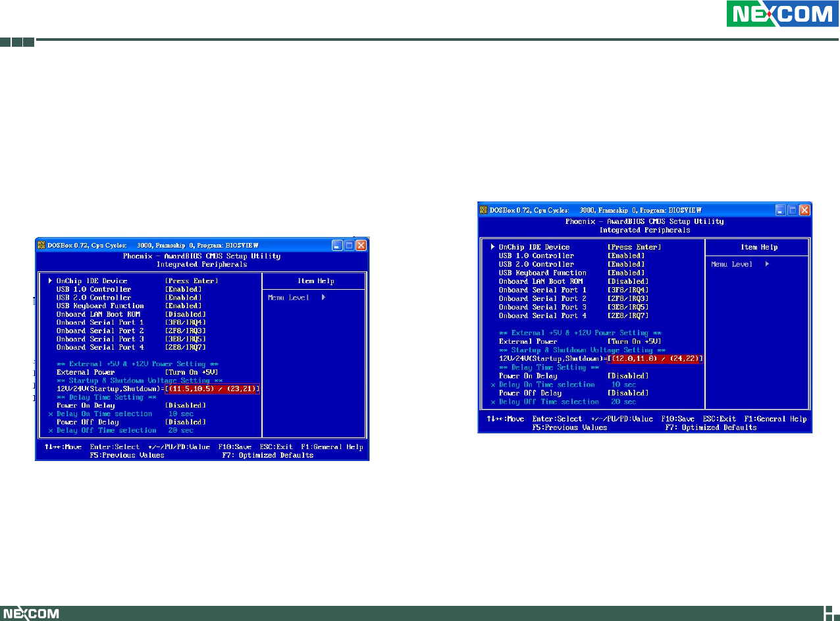
Task: Toggle Power On Delay [Disabled] in left window
Action: (185, 406)
